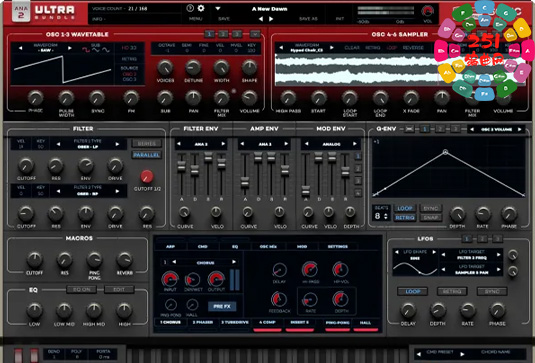Open the settings gear icon
535x363 pixels.
click(201, 8)
